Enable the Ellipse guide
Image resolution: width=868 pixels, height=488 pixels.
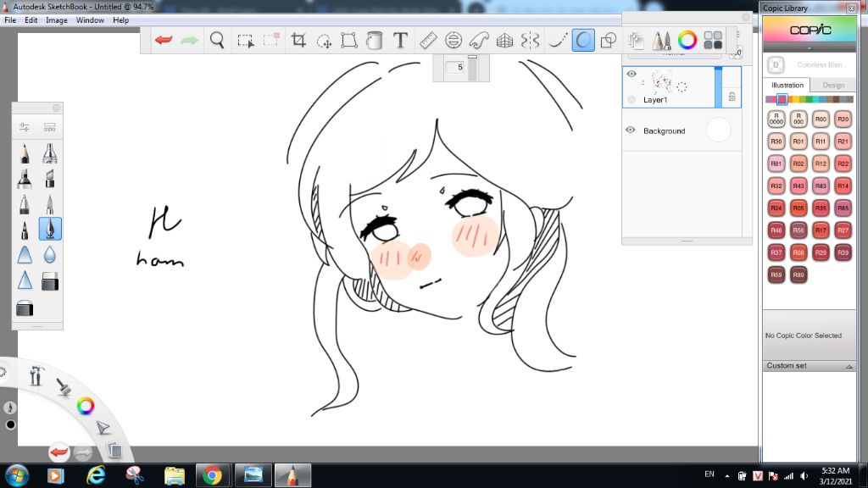(x=453, y=41)
